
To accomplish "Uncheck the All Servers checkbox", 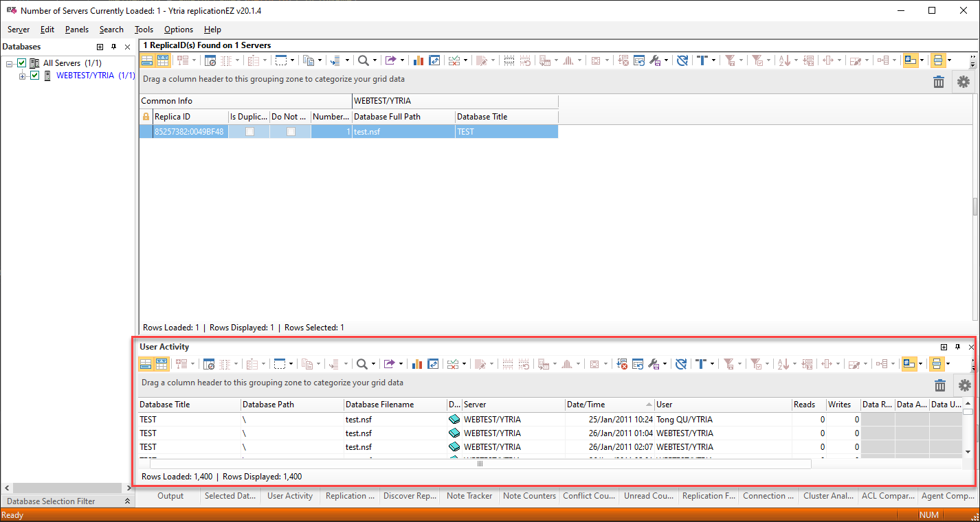I will [x=21, y=63].
